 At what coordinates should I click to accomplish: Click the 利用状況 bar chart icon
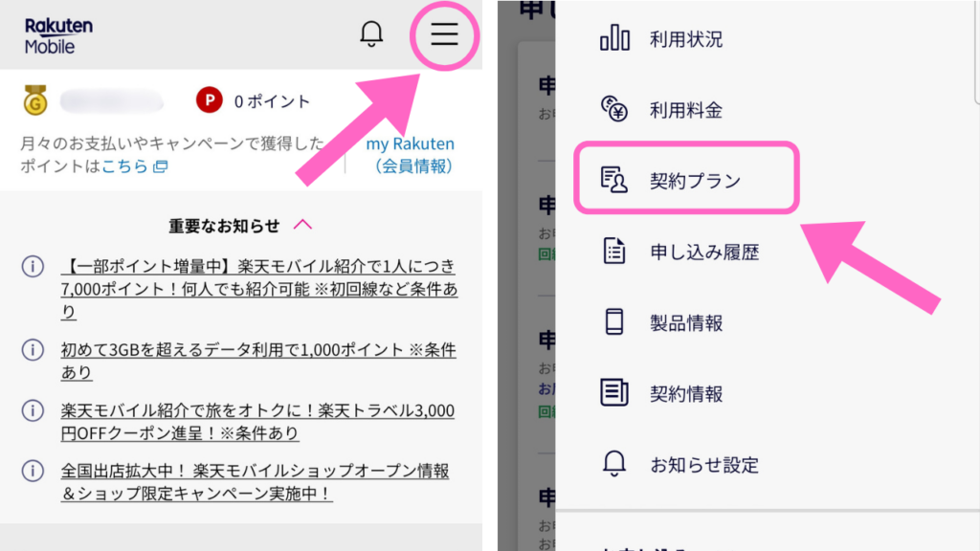coord(614,38)
